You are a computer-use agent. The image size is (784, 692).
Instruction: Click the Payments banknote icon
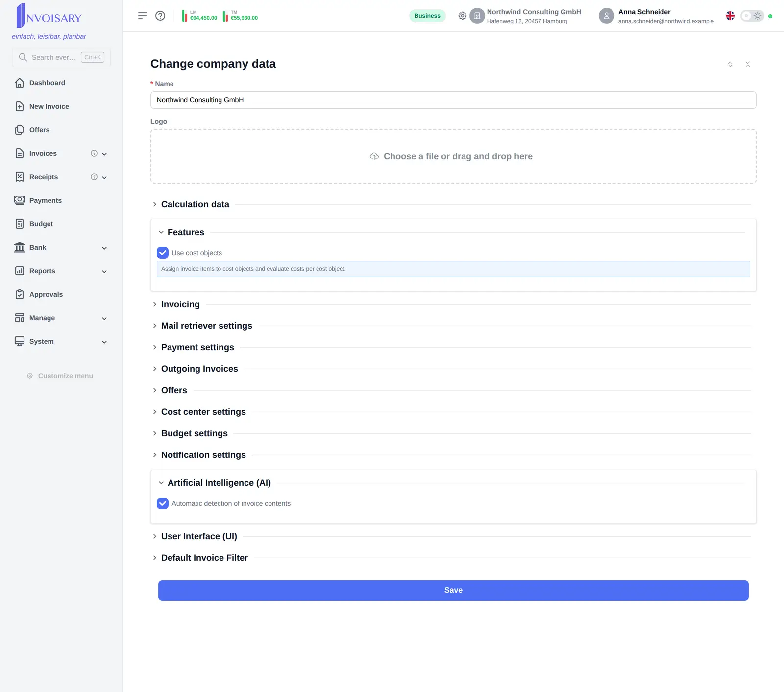pos(20,200)
